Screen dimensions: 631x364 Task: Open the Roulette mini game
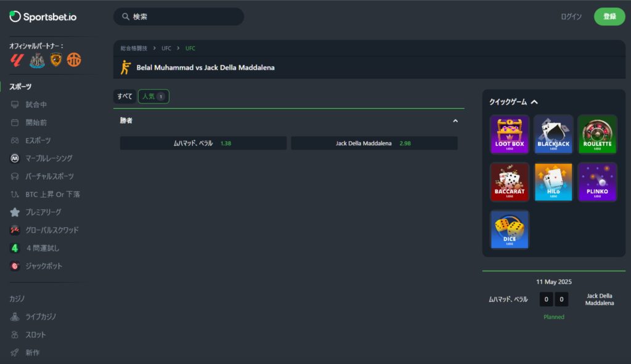click(597, 134)
